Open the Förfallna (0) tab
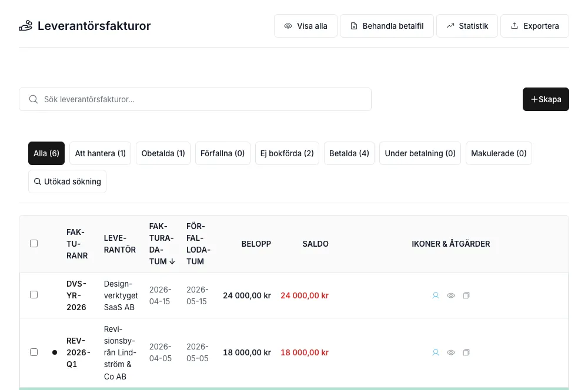Screen dimensions: 588x390 pyautogui.click(x=222, y=153)
